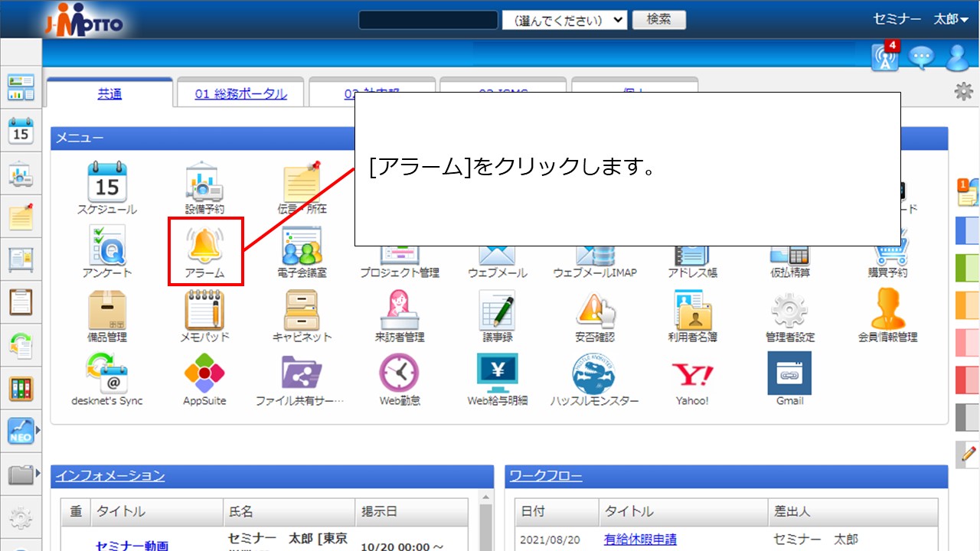
Task: Click the notification icon with badge 4
Action: pyautogui.click(x=885, y=57)
